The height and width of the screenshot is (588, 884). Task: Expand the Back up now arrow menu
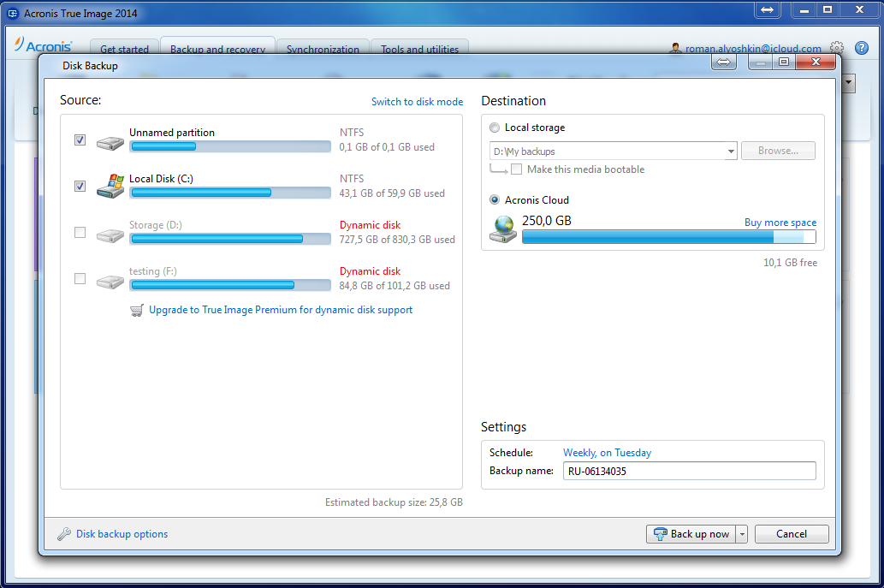click(742, 534)
